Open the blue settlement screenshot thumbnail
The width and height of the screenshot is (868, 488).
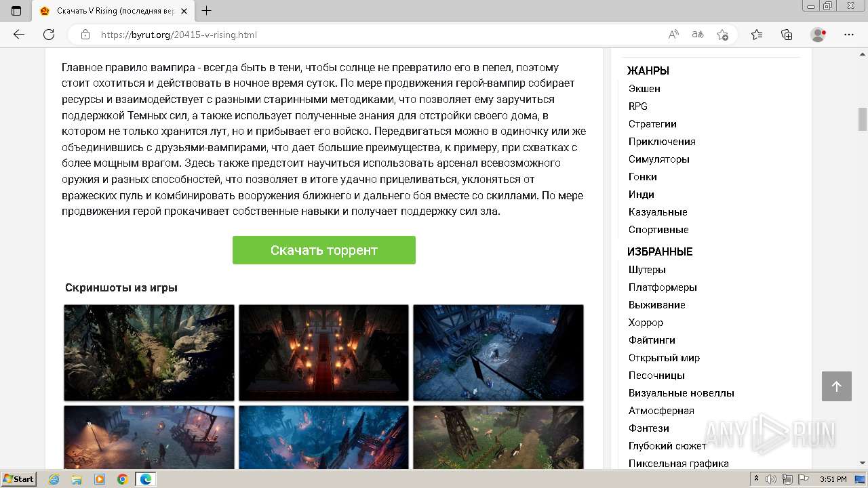[x=323, y=437]
